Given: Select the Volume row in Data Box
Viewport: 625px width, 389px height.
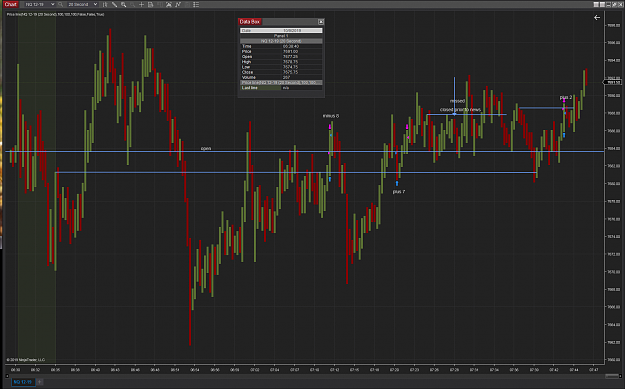Looking at the screenshot, I should pos(281,77).
